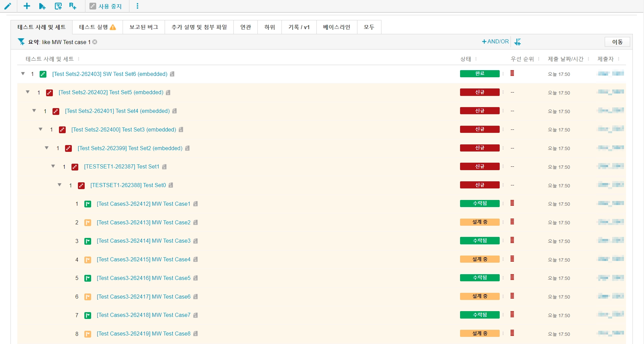This screenshot has height=344, width=644.
Task: Click the document icon after SW Test Set6
Action: click(x=172, y=74)
